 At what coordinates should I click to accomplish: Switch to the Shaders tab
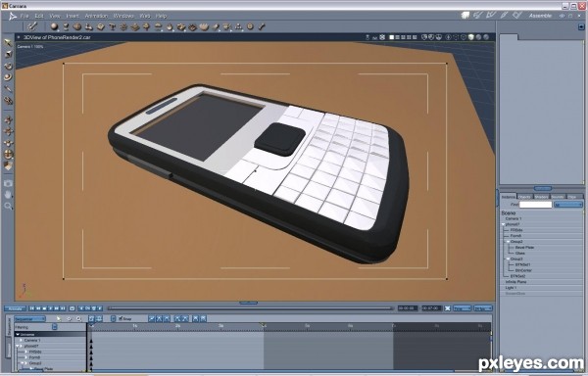click(x=541, y=197)
